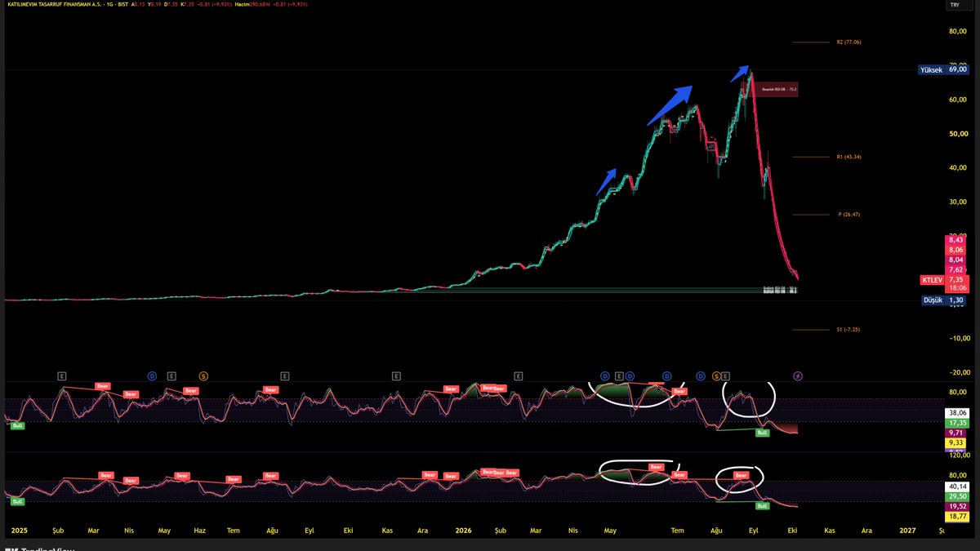The height and width of the screenshot is (551, 980).
Task: Click the green 17,35 indicator value label
Action: [957, 424]
